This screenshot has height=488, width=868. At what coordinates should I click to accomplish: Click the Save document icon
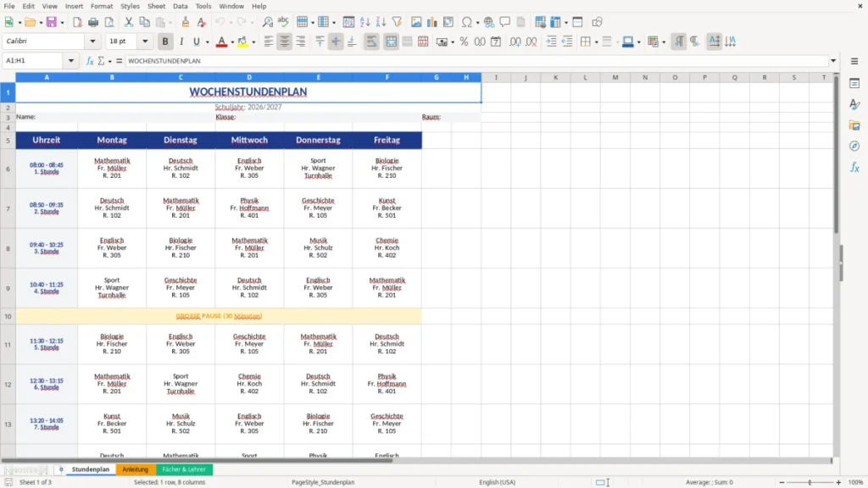click(x=52, y=22)
